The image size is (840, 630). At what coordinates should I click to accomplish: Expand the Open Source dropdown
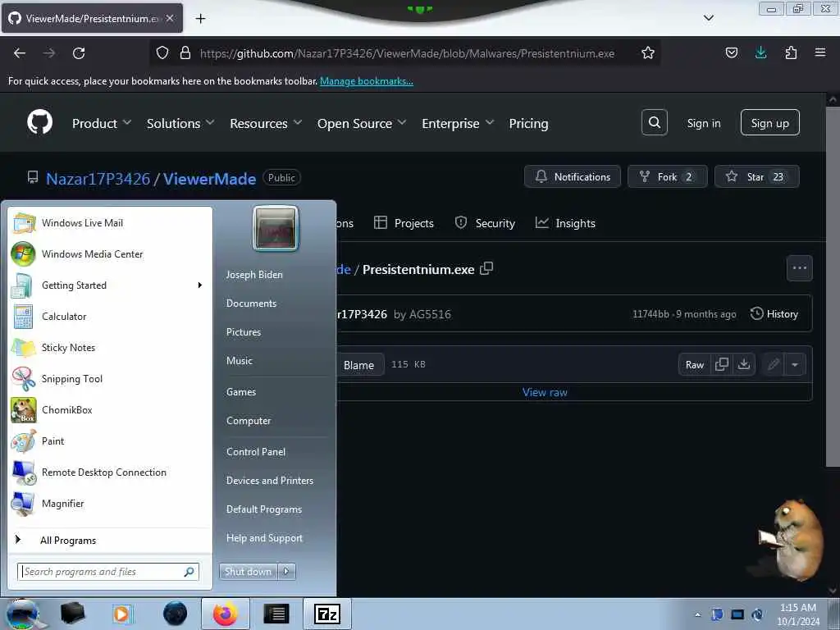(x=362, y=123)
